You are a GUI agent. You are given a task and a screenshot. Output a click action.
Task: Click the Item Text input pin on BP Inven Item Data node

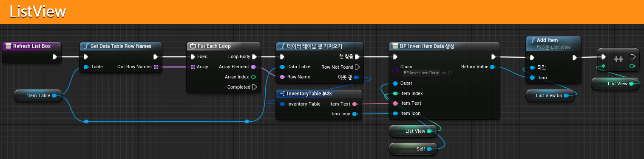click(395, 103)
